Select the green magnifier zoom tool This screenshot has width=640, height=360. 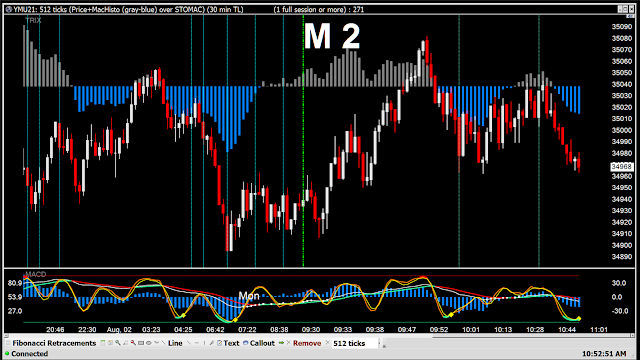pos(118,343)
